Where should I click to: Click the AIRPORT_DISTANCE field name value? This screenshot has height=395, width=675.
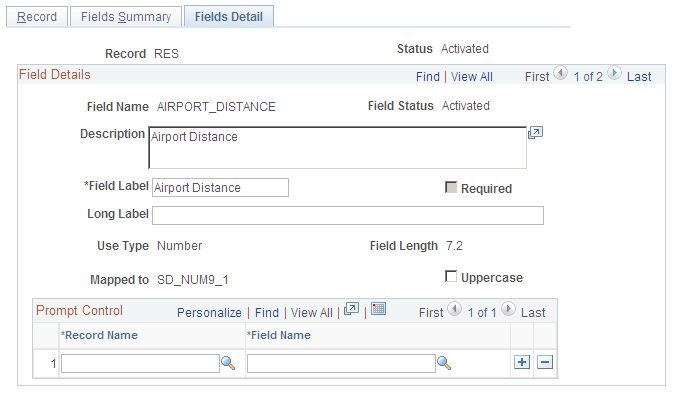pyautogui.click(x=216, y=107)
